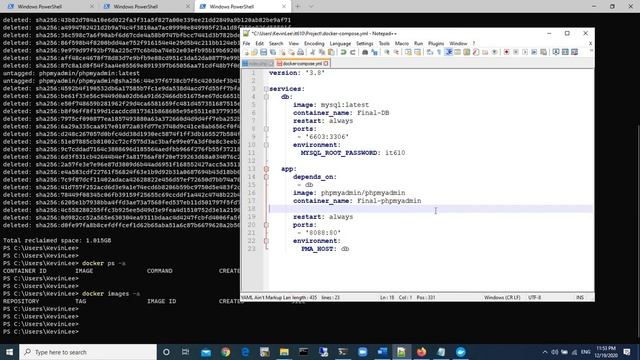Collapse the db ports: fold marker on line 8
This screenshot has width=640, height=360.
[x=266, y=129]
